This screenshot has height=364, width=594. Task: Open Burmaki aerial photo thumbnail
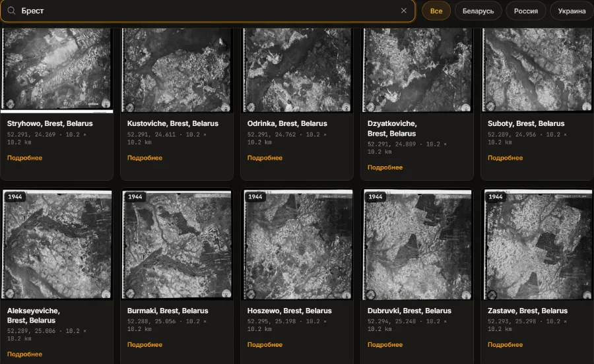tap(177, 245)
